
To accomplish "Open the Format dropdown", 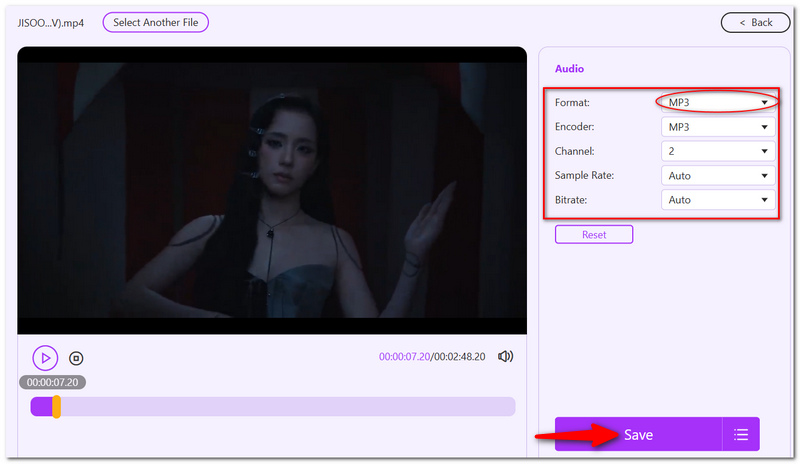I will pos(718,103).
